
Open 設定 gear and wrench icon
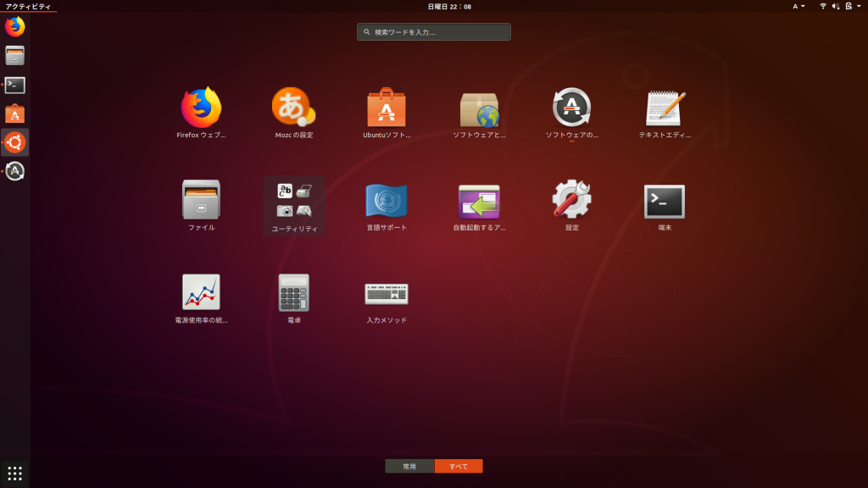coord(572,199)
